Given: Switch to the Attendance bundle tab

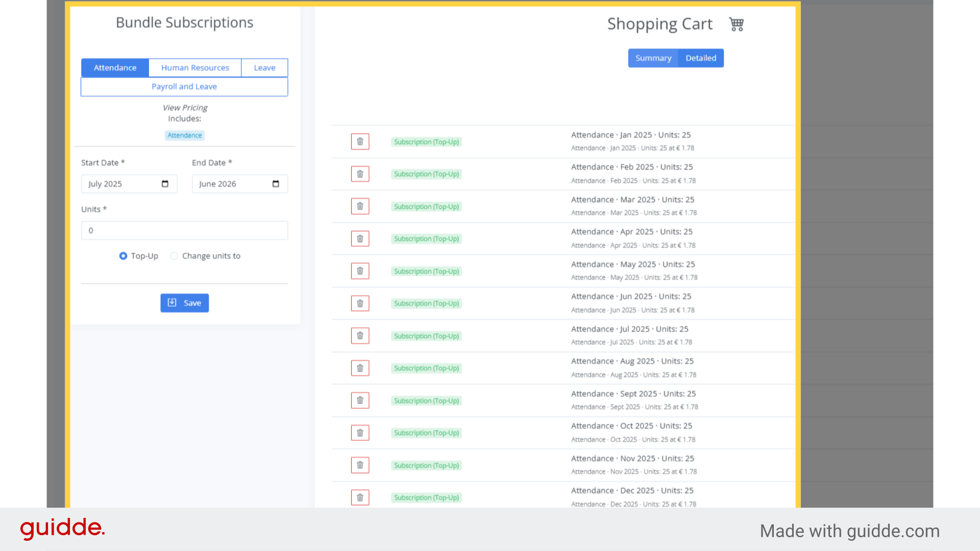Looking at the screenshot, I should (115, 67).
